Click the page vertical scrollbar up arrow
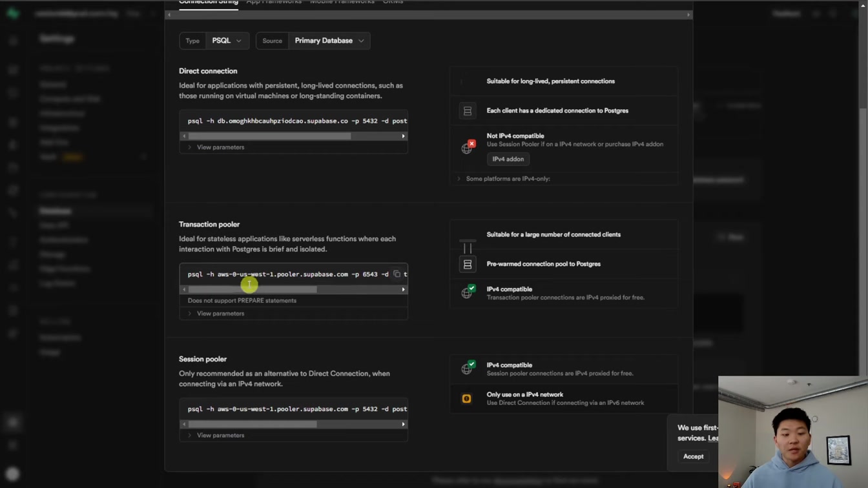Viewport: 868px width, 488px height. point(863,5)
